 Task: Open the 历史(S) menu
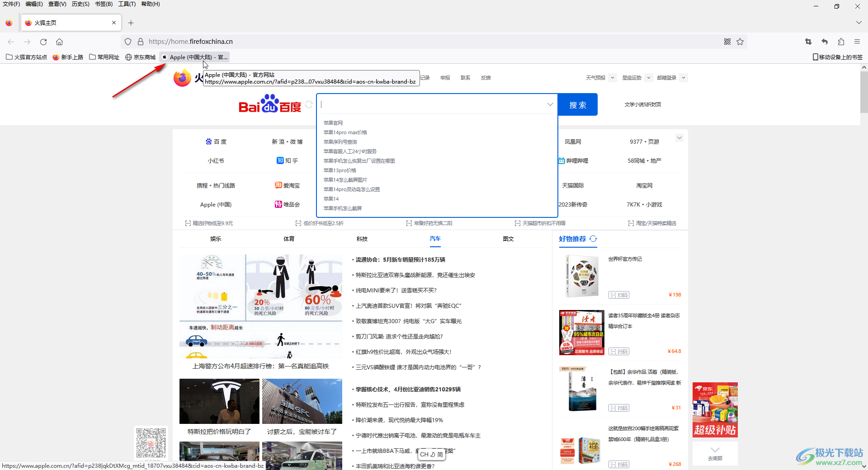[80, 4]
